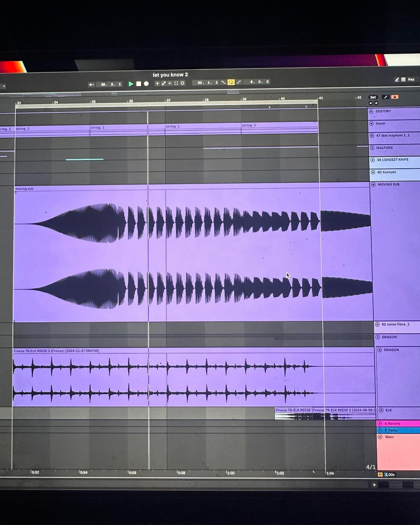Click the Set locator button

(x=373, y=97)
